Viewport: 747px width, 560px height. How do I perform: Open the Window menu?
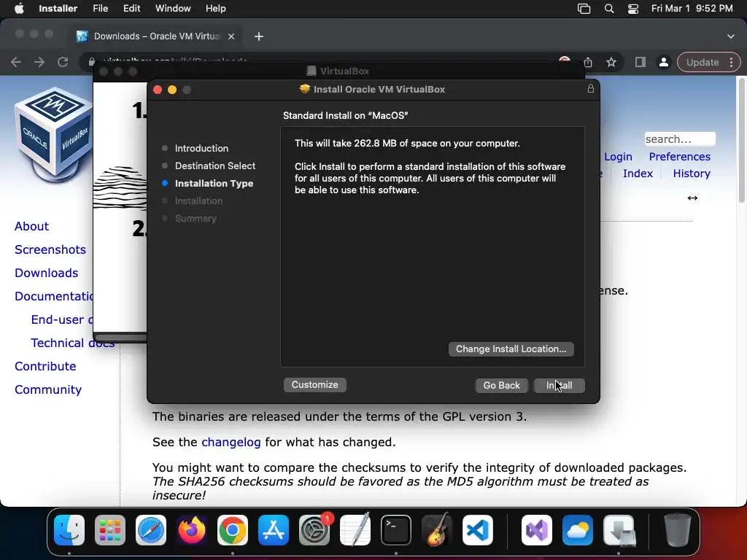click(x=173, y=9)
